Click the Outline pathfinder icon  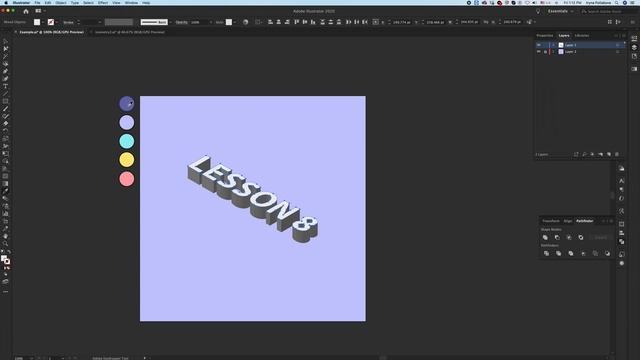tap(595, 253)
